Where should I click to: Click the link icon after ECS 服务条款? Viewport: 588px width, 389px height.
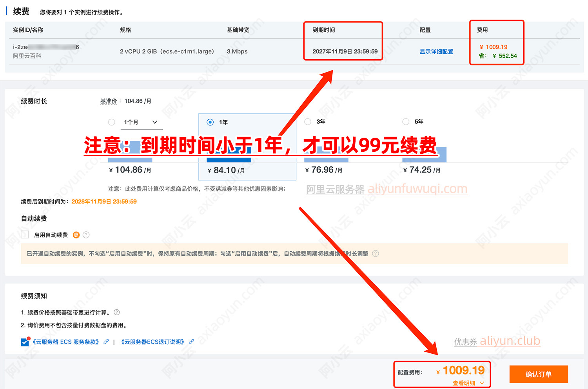(x=106, y=342)
